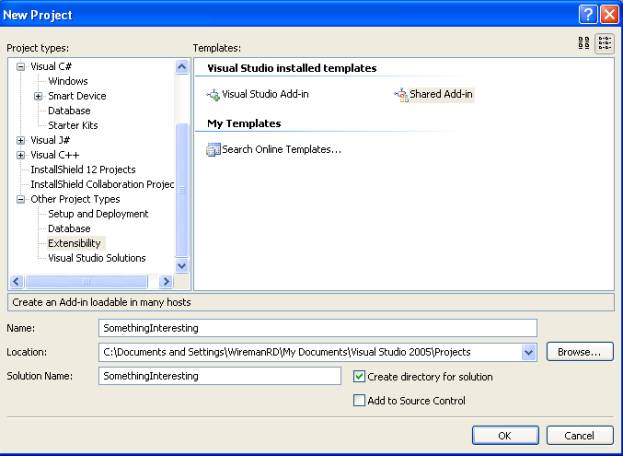Viewport: 623px width, 456px height.
Task: Select Database under Visual C#
Action: [69, 110]
